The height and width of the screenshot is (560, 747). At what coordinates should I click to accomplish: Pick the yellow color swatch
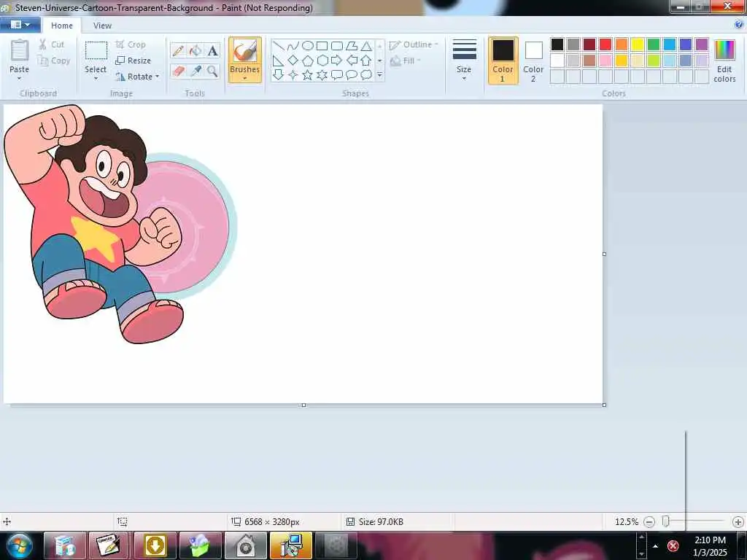[x=638, y=44]
